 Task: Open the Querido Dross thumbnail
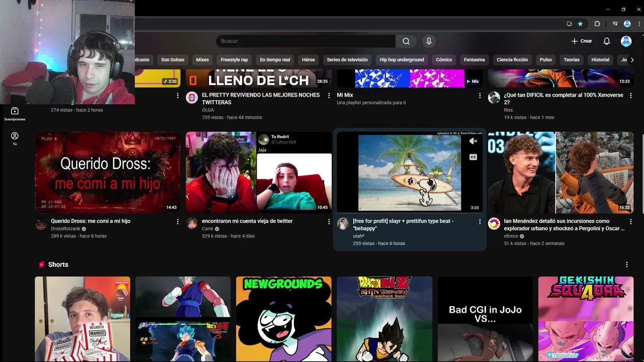click(x=108, y=172)
